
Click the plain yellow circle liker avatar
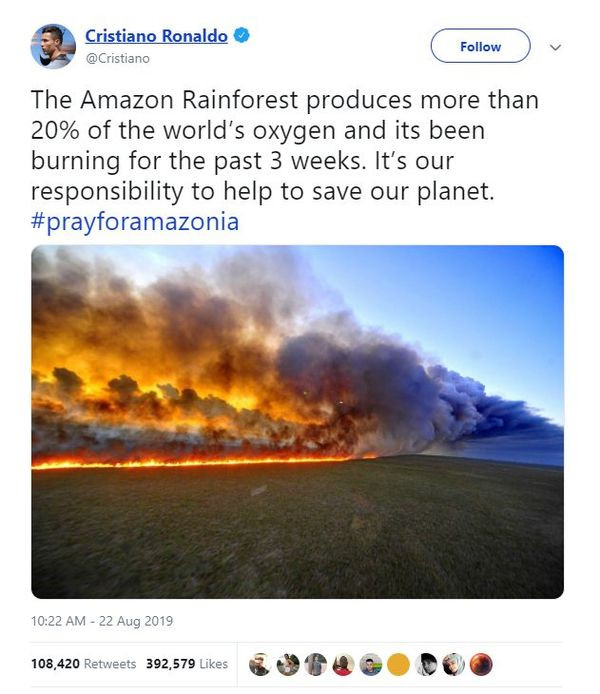pos(399,664)
